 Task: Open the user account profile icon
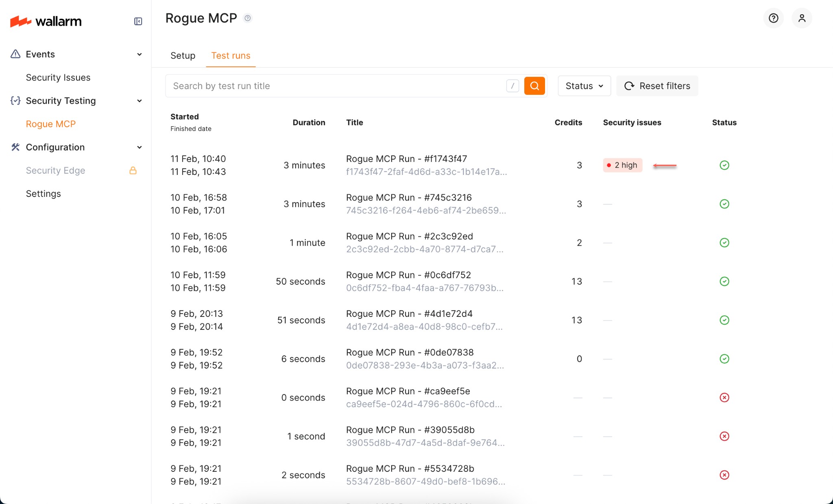tap(801, 18)
